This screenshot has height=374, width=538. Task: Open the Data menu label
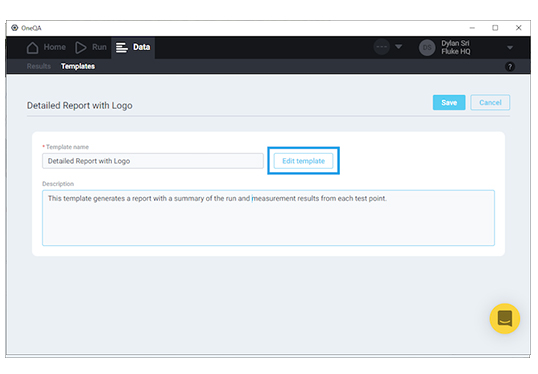(141, 47)
